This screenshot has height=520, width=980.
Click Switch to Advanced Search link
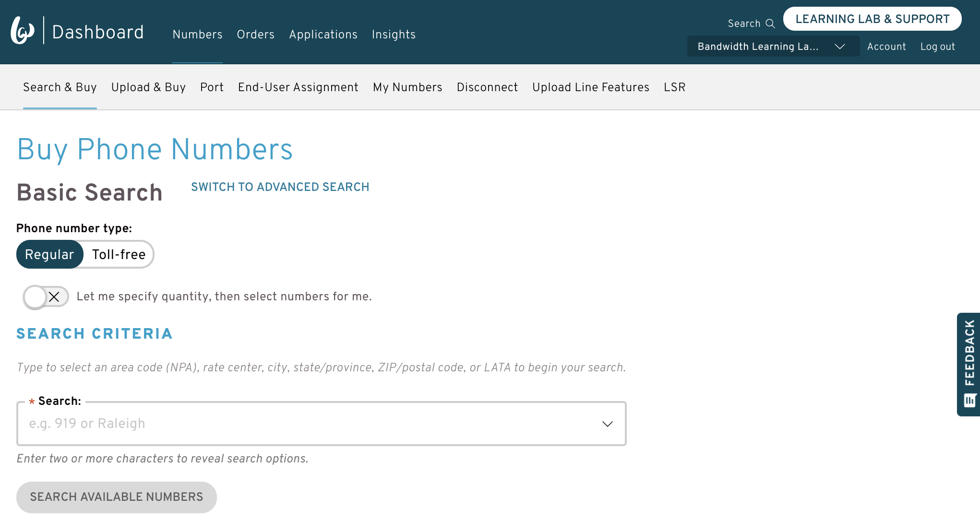280,187
